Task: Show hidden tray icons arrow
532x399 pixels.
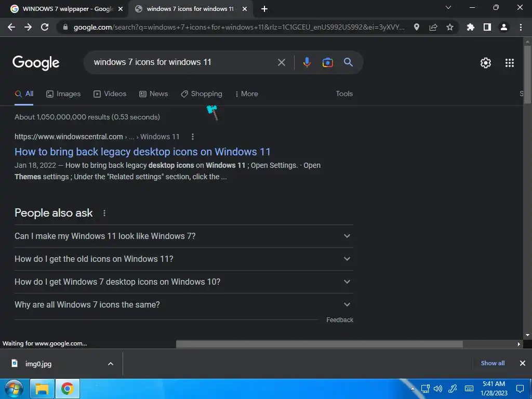Action: click(413, 389)
